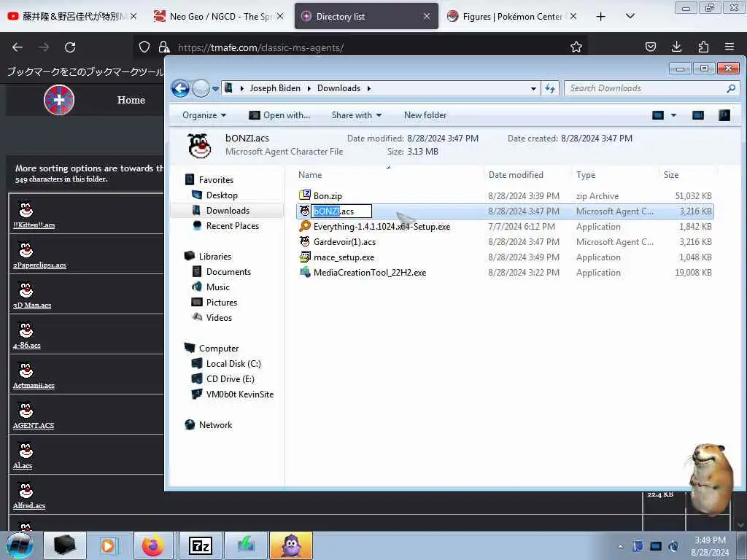Open Desktop in the navigation pane

222,195
